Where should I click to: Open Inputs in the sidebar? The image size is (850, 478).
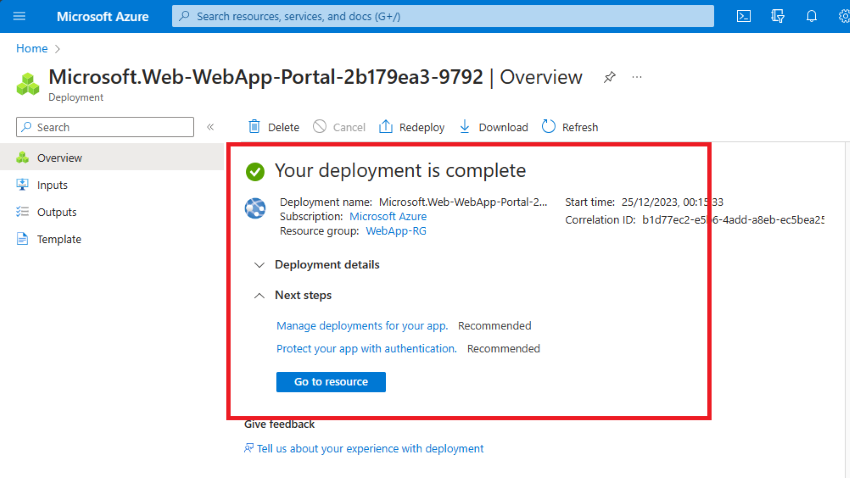point(52,185)
